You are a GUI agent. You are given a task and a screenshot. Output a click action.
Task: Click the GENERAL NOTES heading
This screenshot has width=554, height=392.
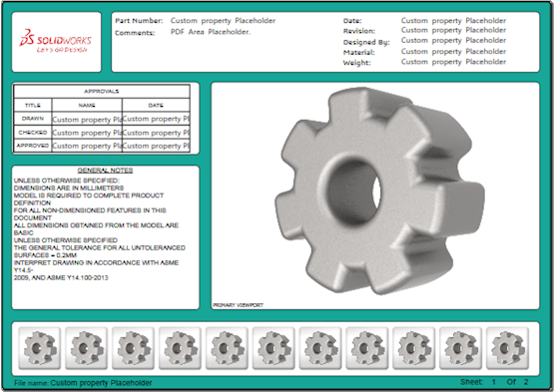pyautogui.click(x=105, y=171)
